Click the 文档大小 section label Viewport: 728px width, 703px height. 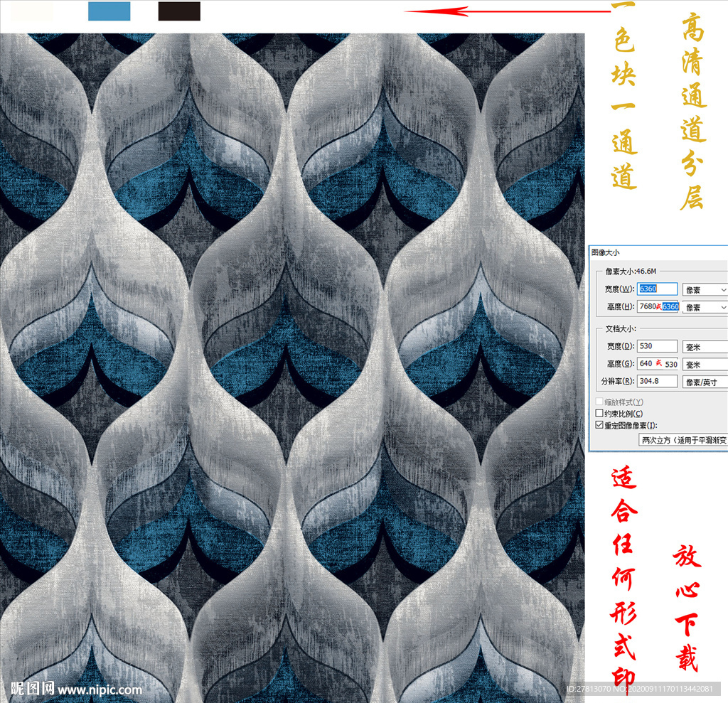(620, 328)
